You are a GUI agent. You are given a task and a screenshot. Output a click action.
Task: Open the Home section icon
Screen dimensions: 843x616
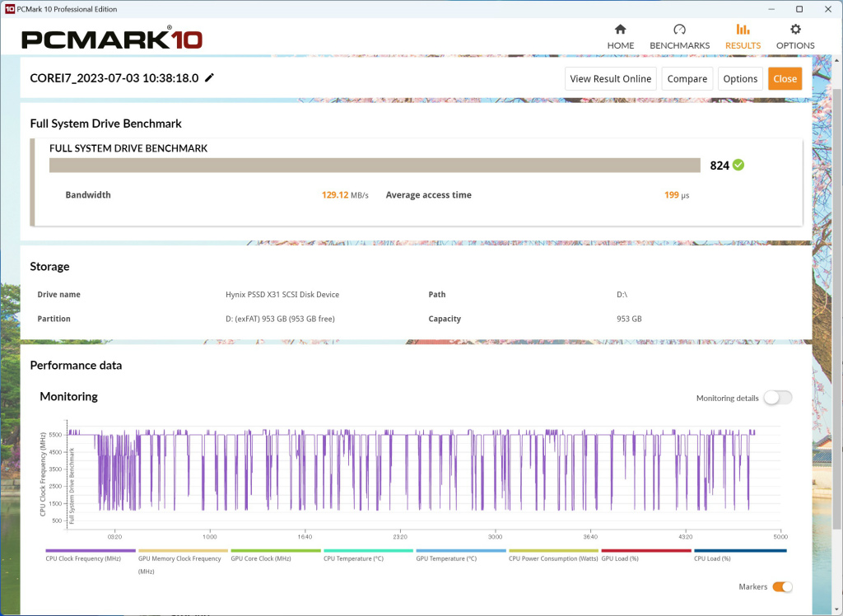click(x=621, y=29)
